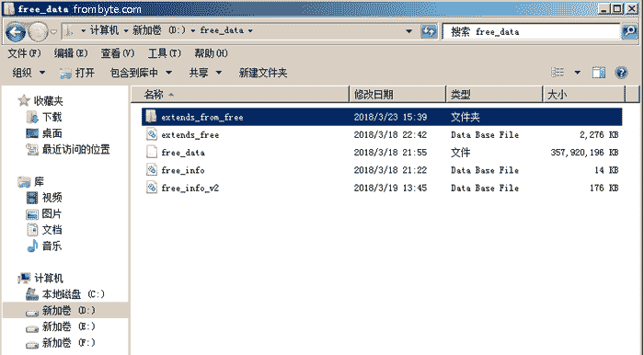Click the 打开 toolbar button

click(x=77, y=73)
